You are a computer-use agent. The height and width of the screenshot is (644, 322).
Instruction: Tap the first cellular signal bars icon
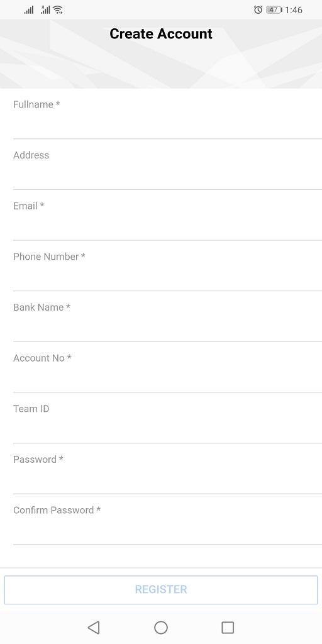click(29, 10)
